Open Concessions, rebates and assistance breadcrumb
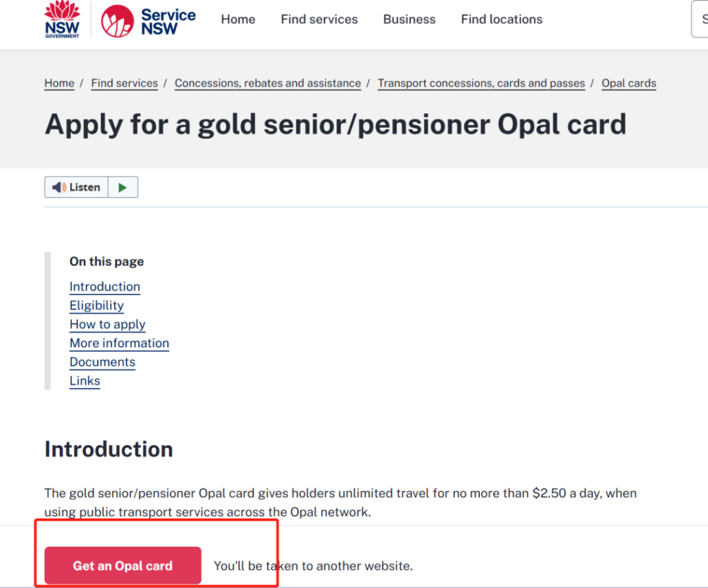This screenshot has width=708, height=588. 267,83
